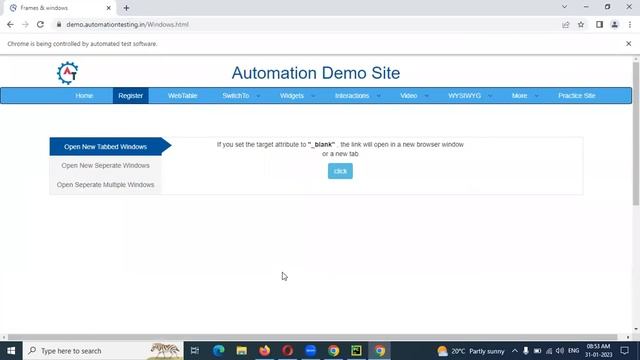Click the Automation Testing gear logo
The height and width of the screenshot is (360, 640).
click(67, 73)
